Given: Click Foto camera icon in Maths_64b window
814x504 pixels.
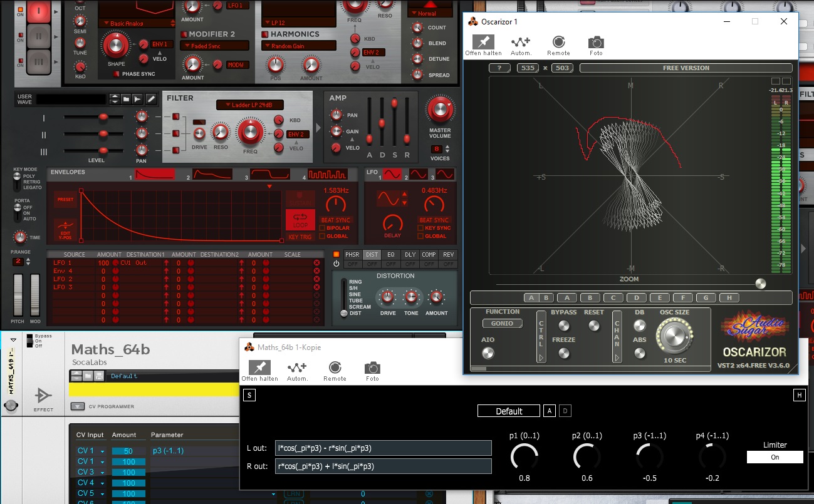Looking at the screenshot, I should point(372,371).
